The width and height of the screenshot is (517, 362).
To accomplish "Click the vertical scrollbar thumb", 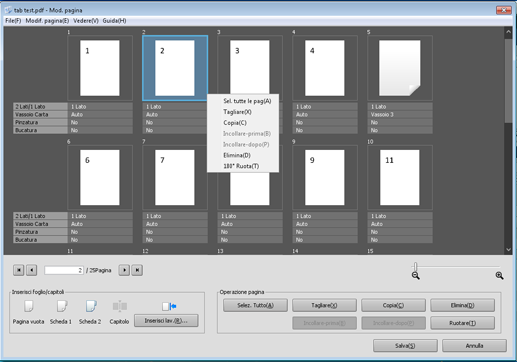I will pyautogui.click(x=508, y=81).
